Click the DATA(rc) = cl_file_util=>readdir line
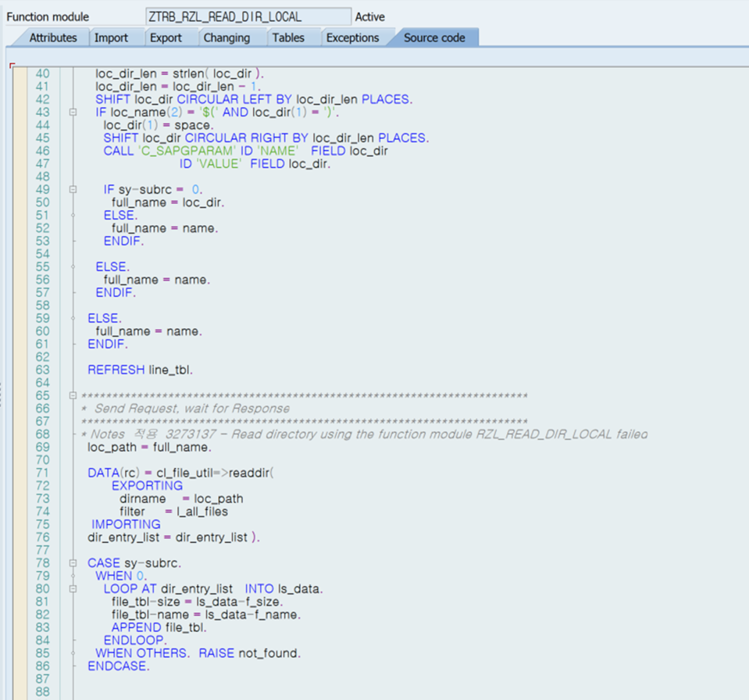Screen dimensions: 749x700 180,473
